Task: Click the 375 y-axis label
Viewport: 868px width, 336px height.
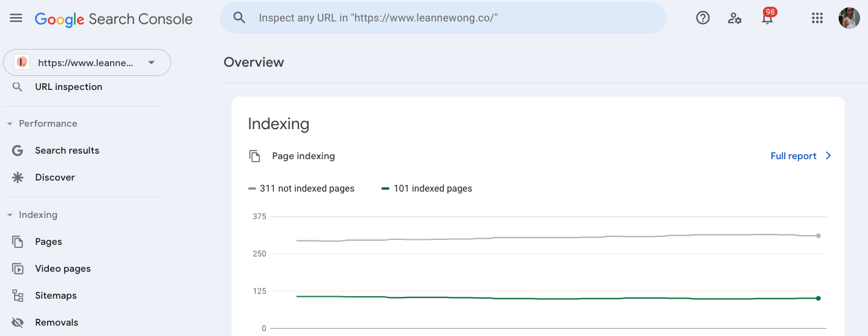Action: 259,216
